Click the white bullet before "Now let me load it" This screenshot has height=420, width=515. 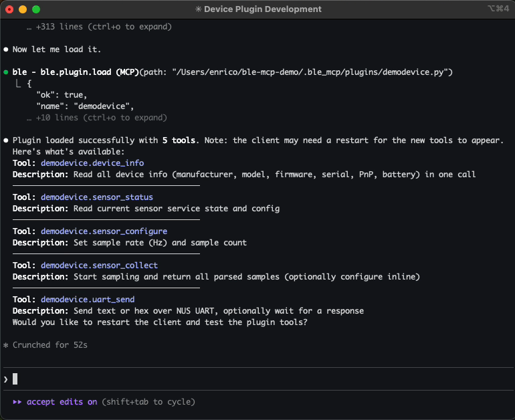[6, 50]
